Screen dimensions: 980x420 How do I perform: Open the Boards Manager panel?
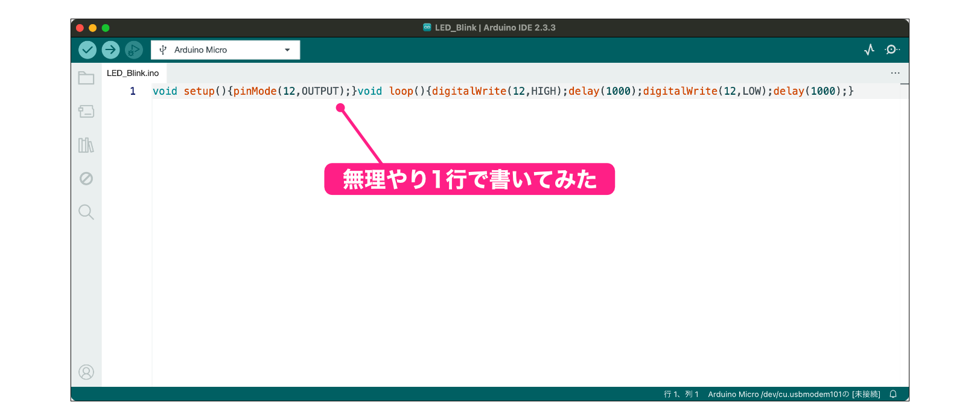pyautogui.click(x=86, y=112)
